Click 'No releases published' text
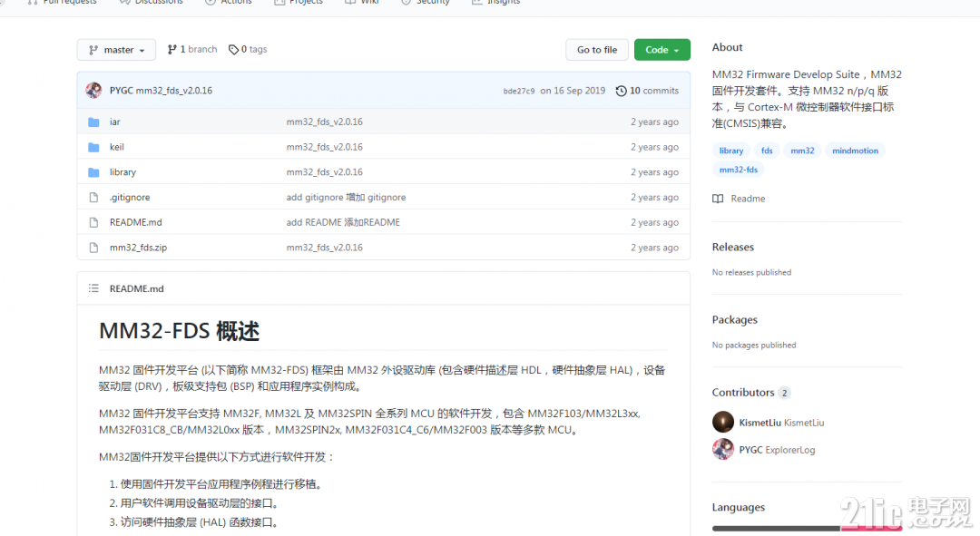Image resolution: width=980 pixels, height=536 pixels. 751,272
